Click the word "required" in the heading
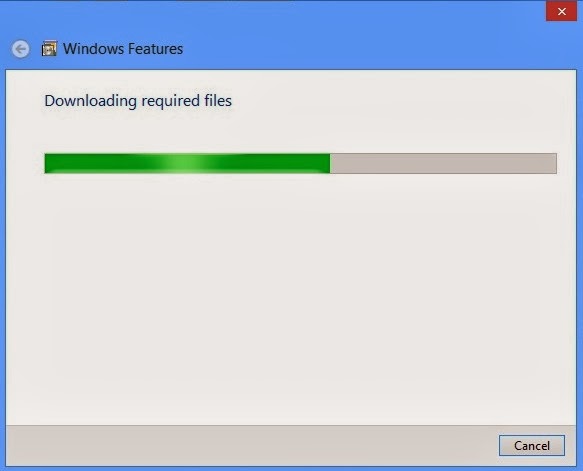The image size is (583, 471). (x=171, y=101)
